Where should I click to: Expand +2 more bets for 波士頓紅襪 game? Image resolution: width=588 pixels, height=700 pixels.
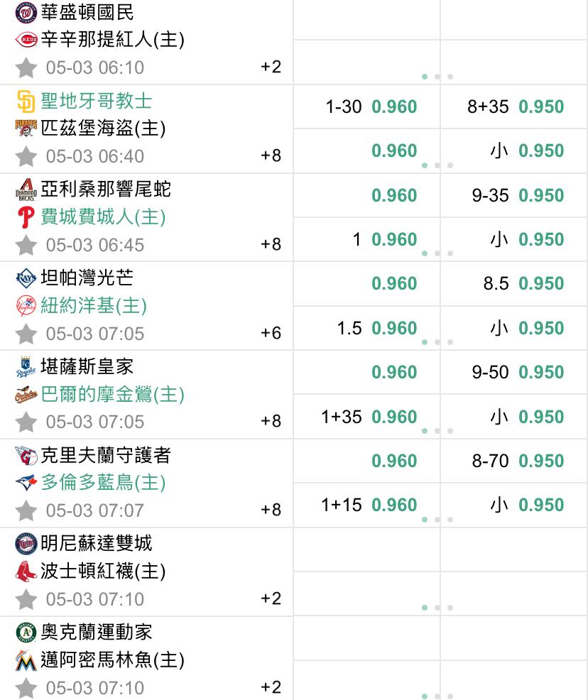point(271,598)
